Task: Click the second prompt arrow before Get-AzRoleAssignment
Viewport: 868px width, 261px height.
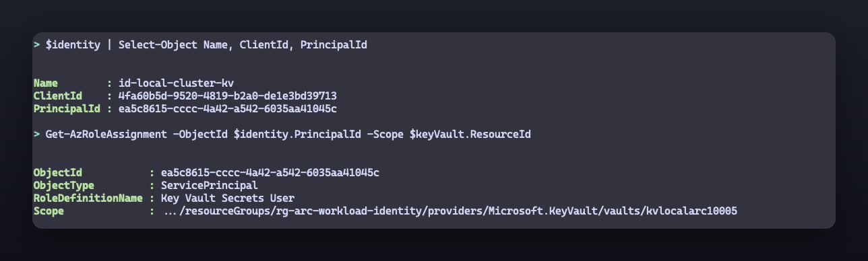Action: point(36,135)
